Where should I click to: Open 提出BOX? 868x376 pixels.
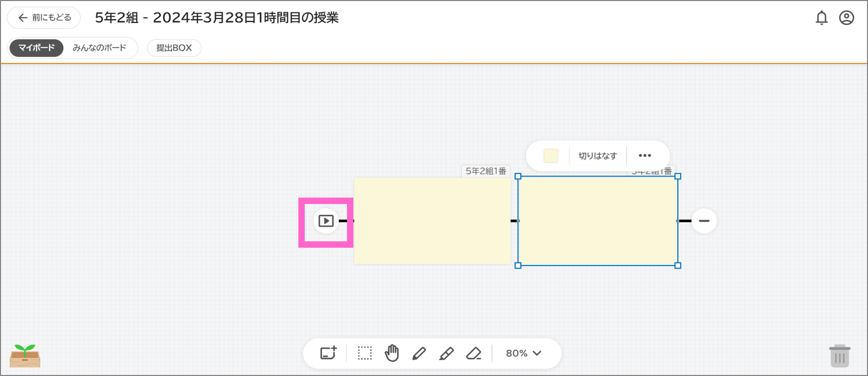[174, 48]
